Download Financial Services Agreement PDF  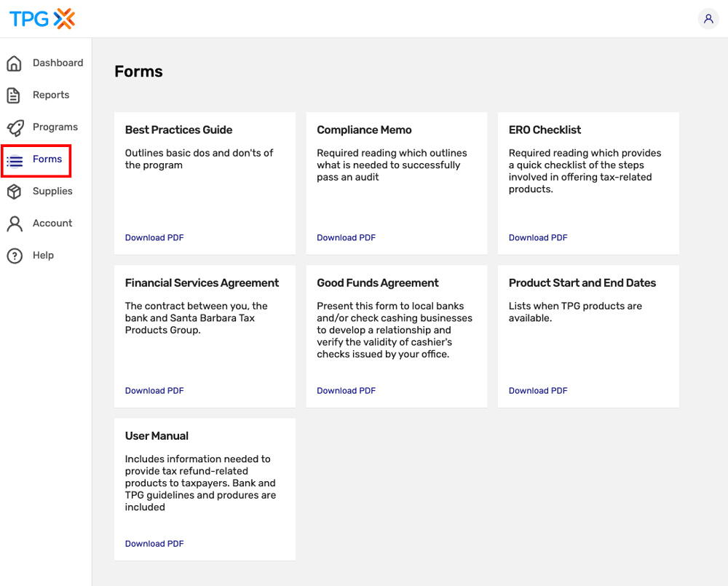tap(154, 390)
